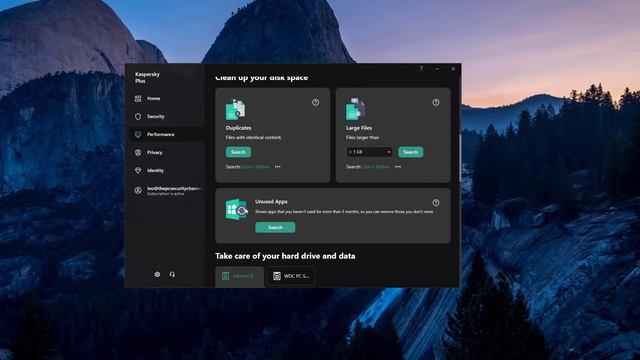Click the help icon on Duplicates card

tap(316, 102)
